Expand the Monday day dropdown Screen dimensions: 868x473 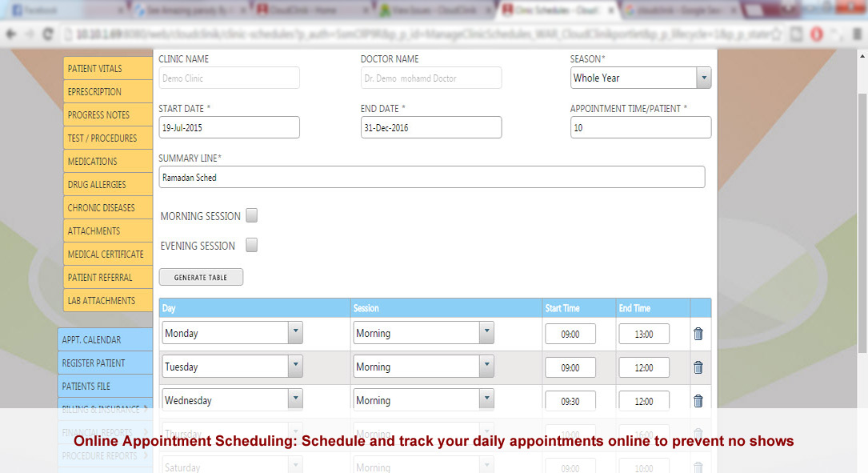(295, 333)
